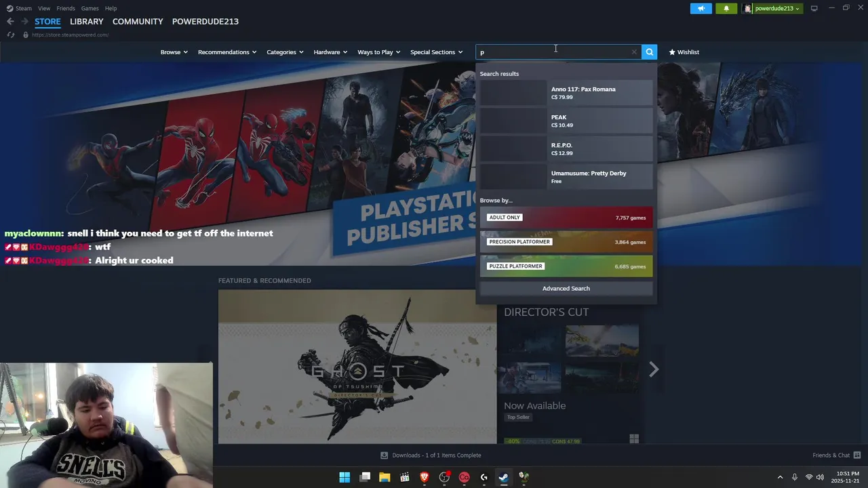Open the Friends & Chat panel

(837, 455)
